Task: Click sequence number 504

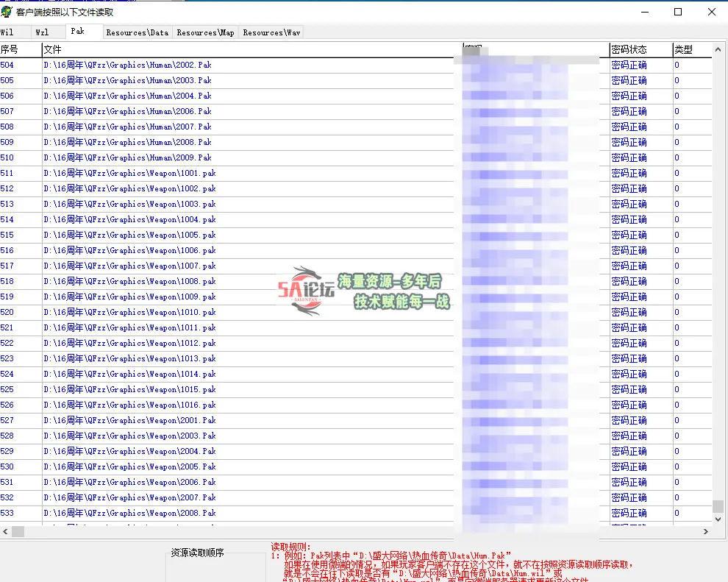Action: click(7, 65)
